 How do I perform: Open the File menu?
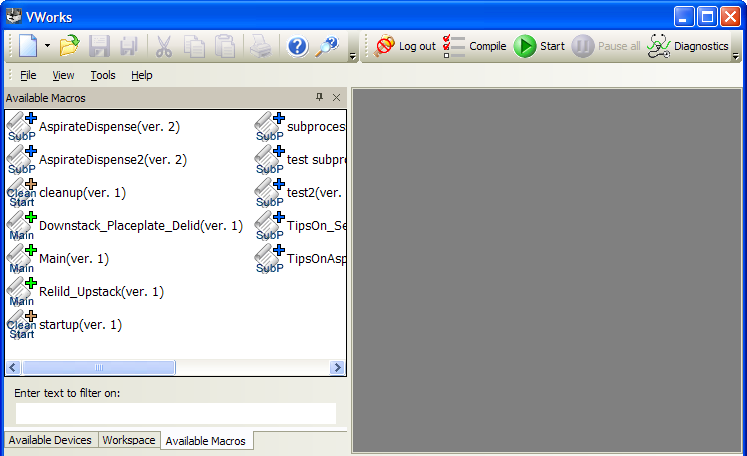[28, 75]
